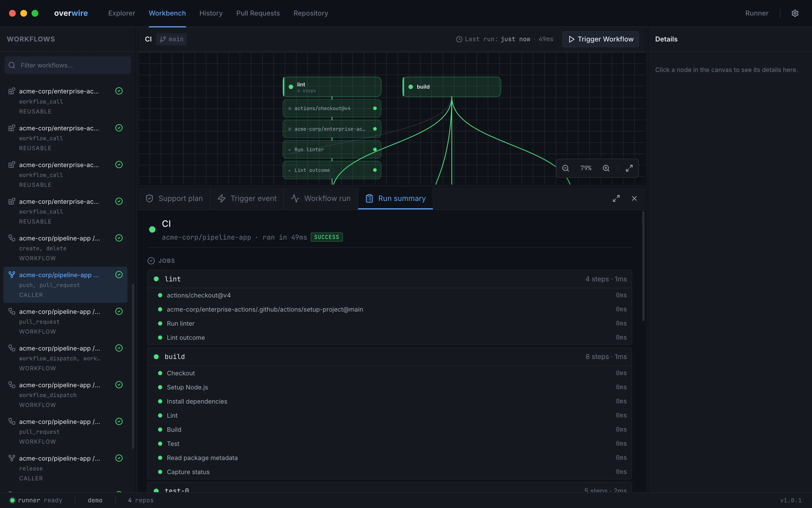Switch to the Workbench tab
The width and height of the screenshot is (812, 508).
167,13
